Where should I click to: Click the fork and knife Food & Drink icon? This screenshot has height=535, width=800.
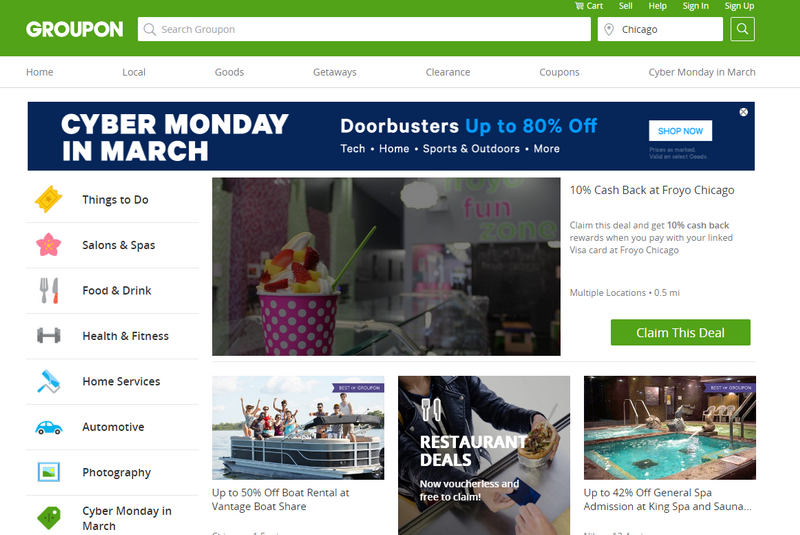tap(49, 290)
